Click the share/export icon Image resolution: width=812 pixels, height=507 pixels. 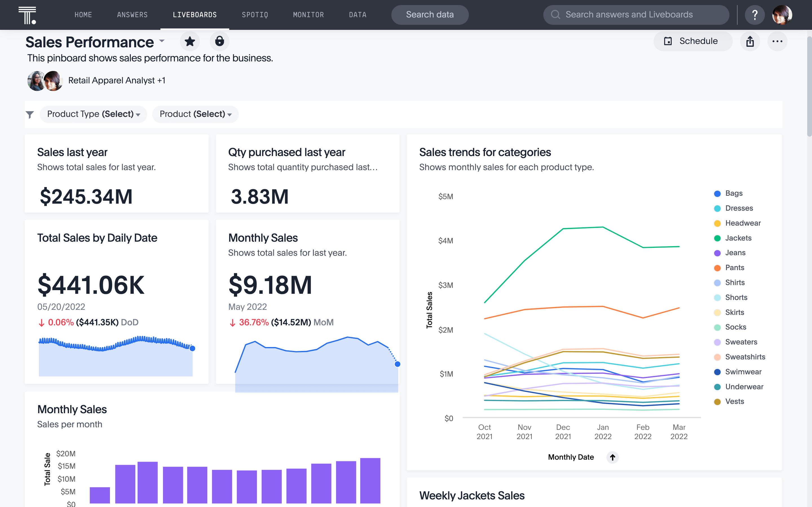(x=750, y=41)
